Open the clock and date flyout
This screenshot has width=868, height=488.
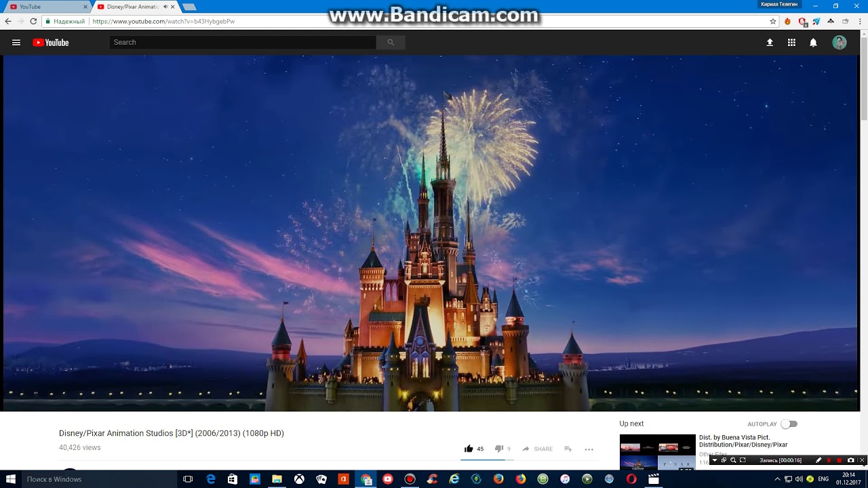click(x=848, y=479)
